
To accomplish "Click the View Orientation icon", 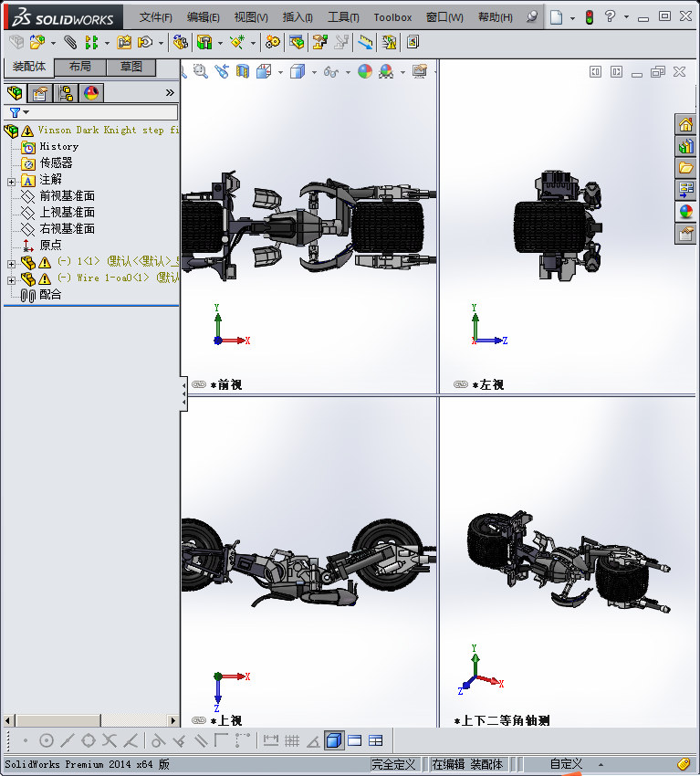I will coord(264,72).
